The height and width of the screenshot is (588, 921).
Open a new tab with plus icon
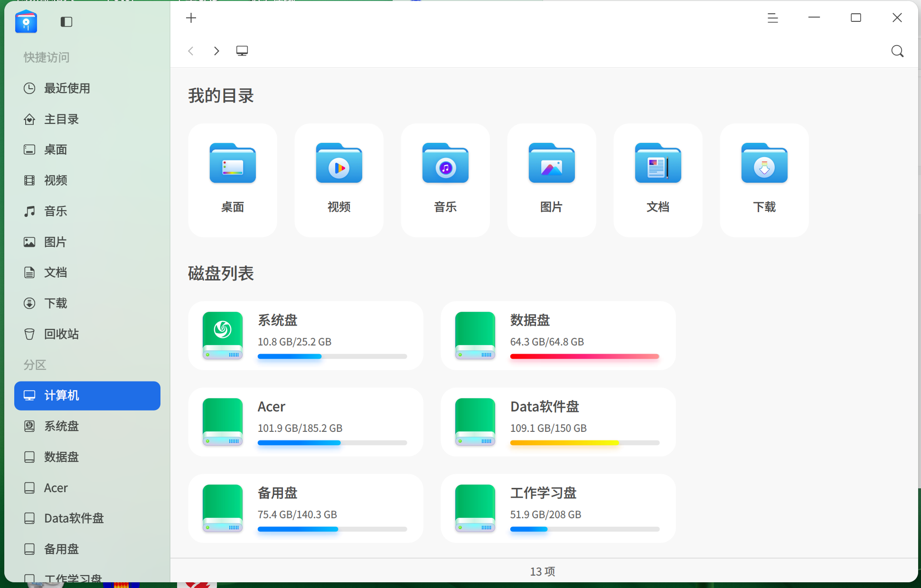[x=191, y=18]
